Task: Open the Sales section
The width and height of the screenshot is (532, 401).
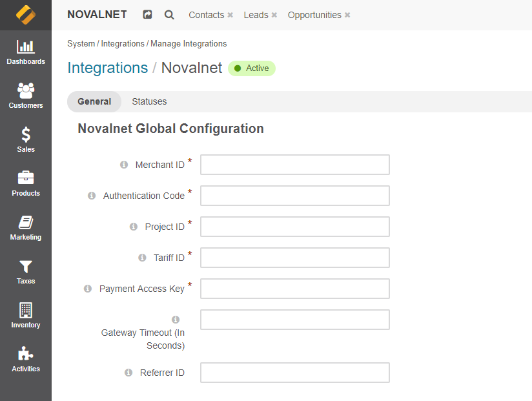Action: click(x=25, y=139)
